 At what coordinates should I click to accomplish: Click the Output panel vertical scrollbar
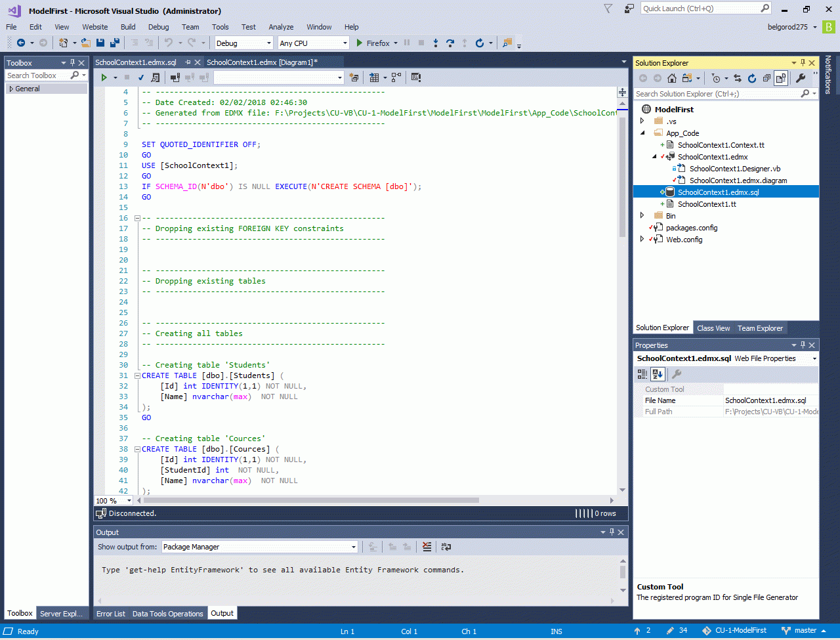[x=623, y=572]
